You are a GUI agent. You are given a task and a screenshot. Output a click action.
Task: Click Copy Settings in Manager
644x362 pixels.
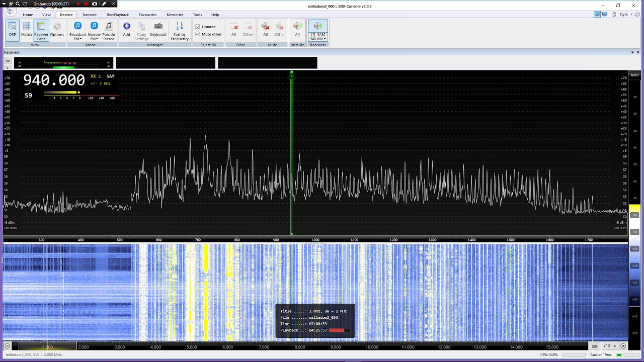(x=141, y=30)
